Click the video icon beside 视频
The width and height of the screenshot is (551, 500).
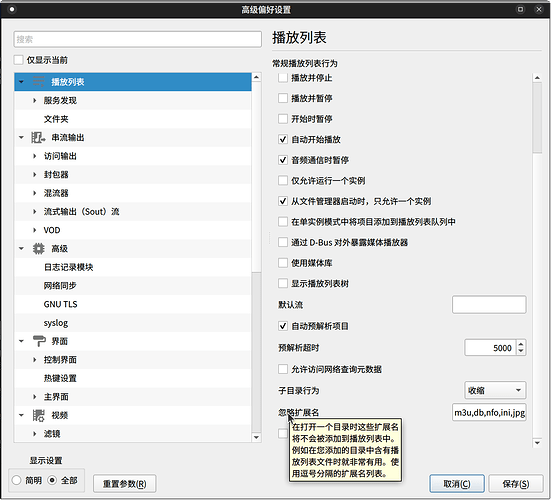coord(39,415)
